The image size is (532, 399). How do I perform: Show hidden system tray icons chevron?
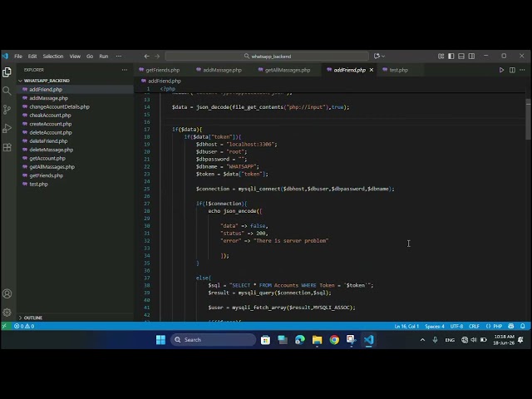point(422,340)
